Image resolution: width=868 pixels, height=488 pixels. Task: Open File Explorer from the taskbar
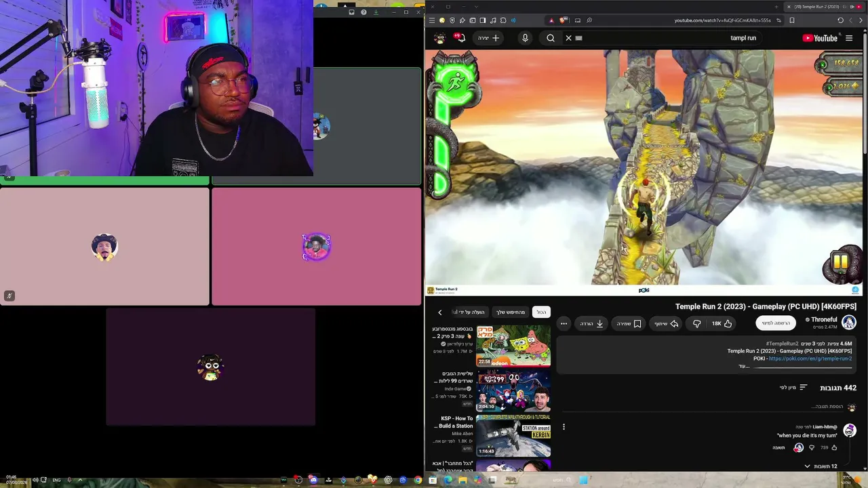[462, 480]
